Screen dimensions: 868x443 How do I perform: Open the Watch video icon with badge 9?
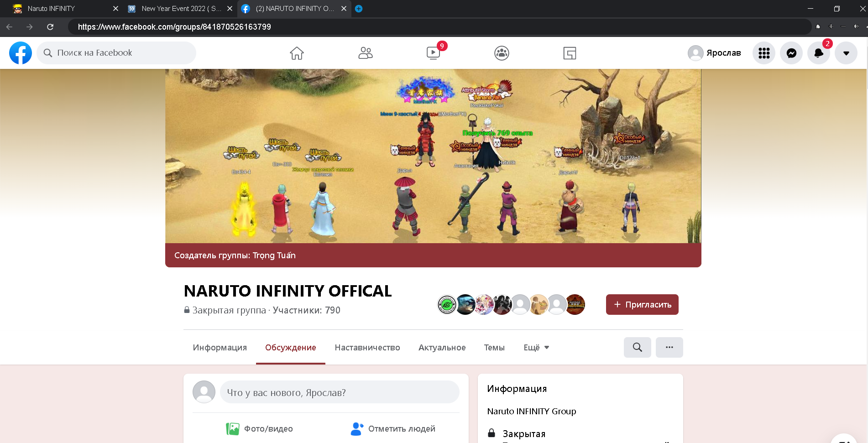(x=433, y=53)
